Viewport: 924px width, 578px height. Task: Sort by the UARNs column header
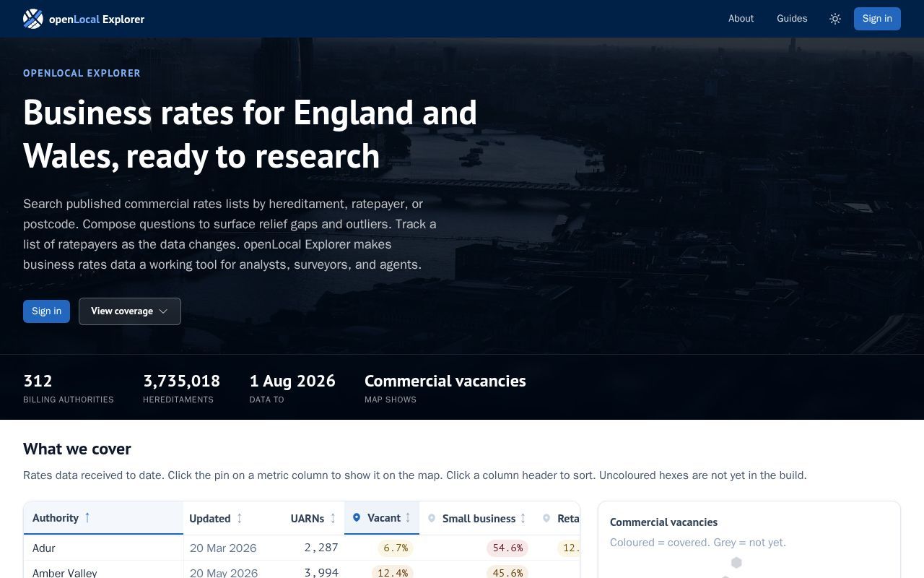click(315, 518)
